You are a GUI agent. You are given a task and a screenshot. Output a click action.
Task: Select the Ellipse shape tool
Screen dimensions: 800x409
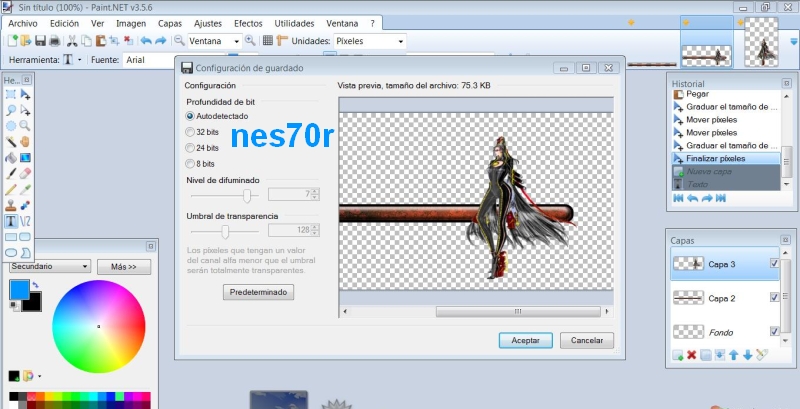pos(11,253)
